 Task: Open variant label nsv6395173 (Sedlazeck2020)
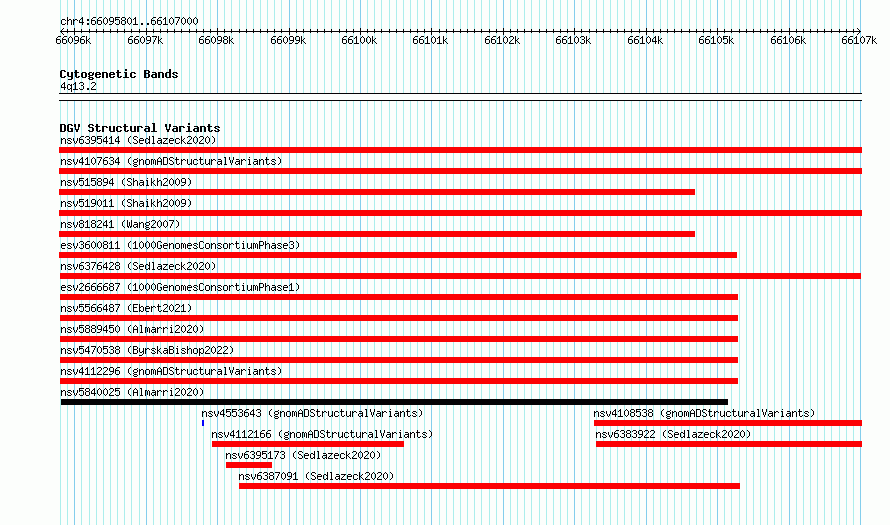(x=303, y=455)
